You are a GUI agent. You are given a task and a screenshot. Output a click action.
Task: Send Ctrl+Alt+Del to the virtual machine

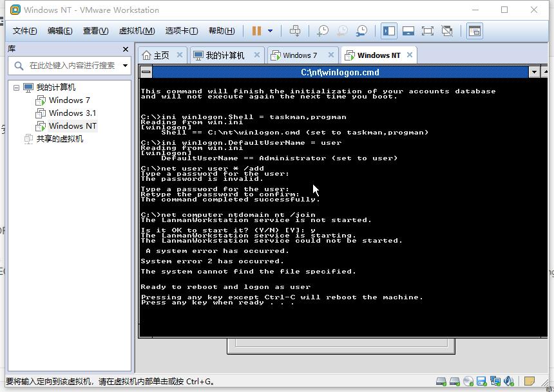click(x=295, y=31)
